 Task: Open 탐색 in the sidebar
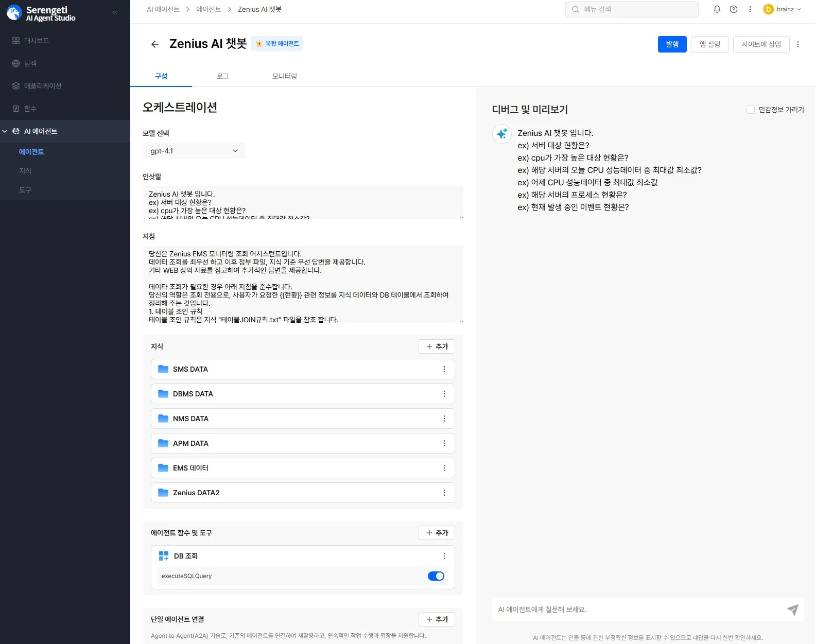65,63
